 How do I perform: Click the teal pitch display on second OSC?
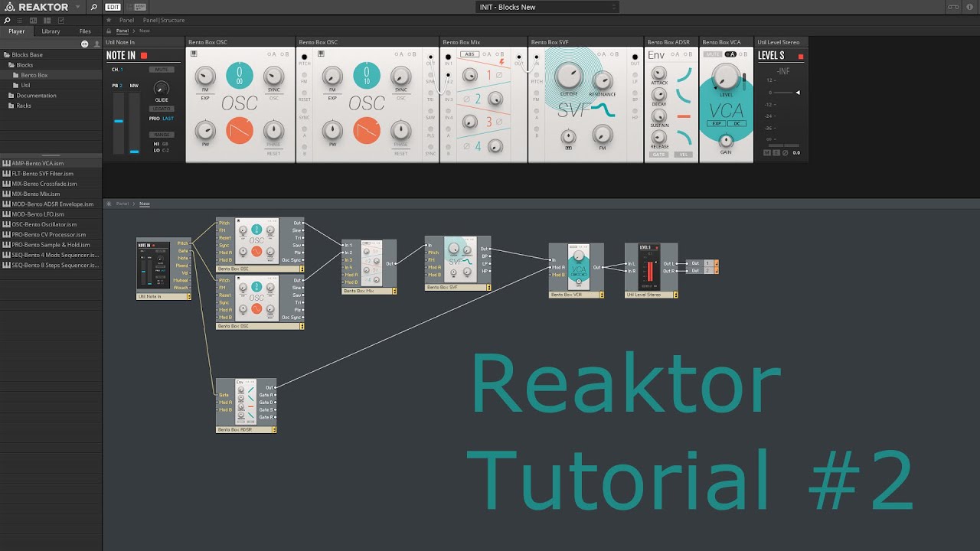(x=367, y=75)
